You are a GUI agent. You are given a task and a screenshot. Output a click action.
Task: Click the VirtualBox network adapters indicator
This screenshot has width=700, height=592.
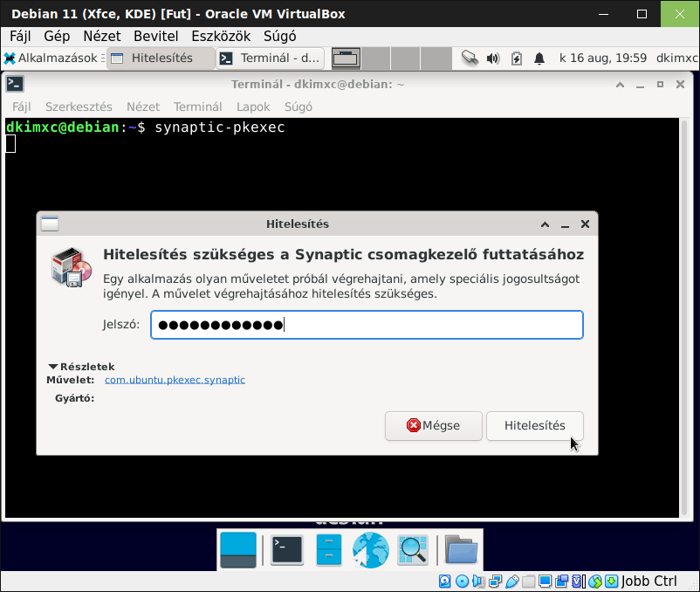pos(495,581)
